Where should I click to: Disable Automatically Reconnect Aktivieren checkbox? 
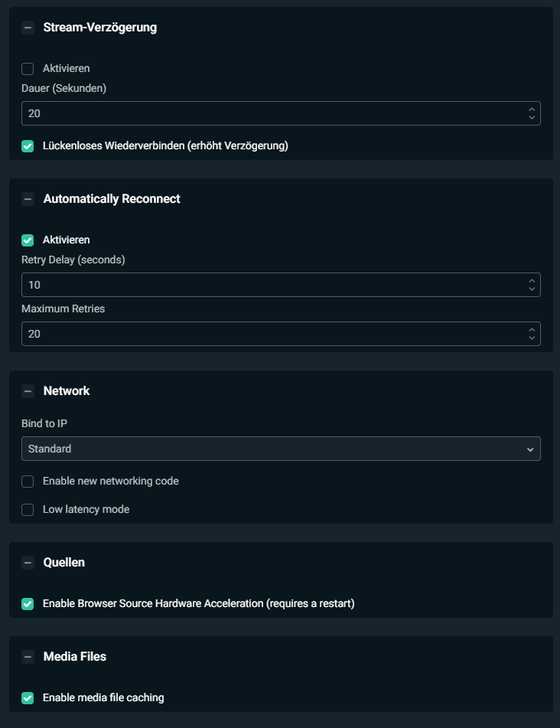pos(28,240)
